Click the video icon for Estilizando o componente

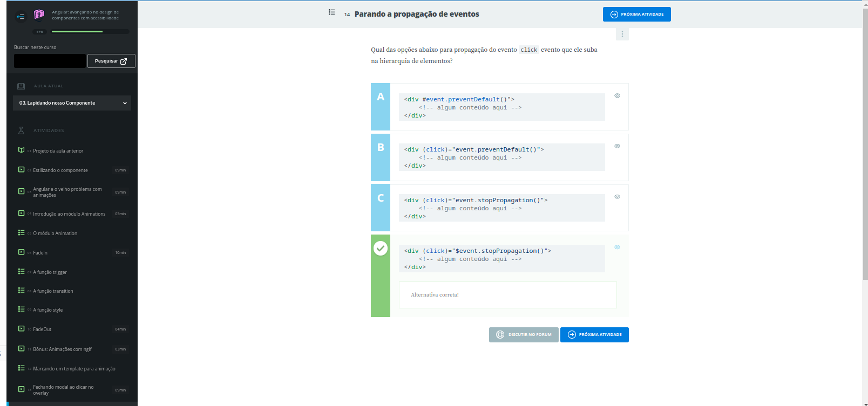[x=21, y=170]
